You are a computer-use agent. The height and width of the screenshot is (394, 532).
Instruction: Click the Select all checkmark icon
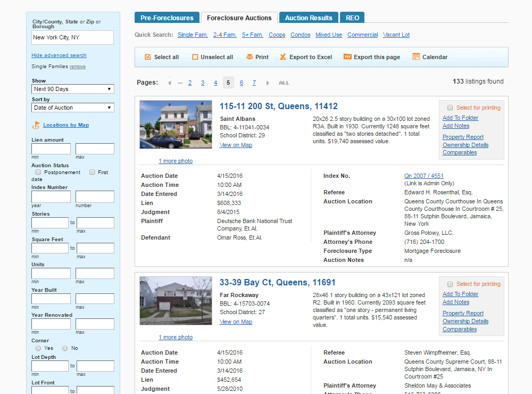(147, 57)
